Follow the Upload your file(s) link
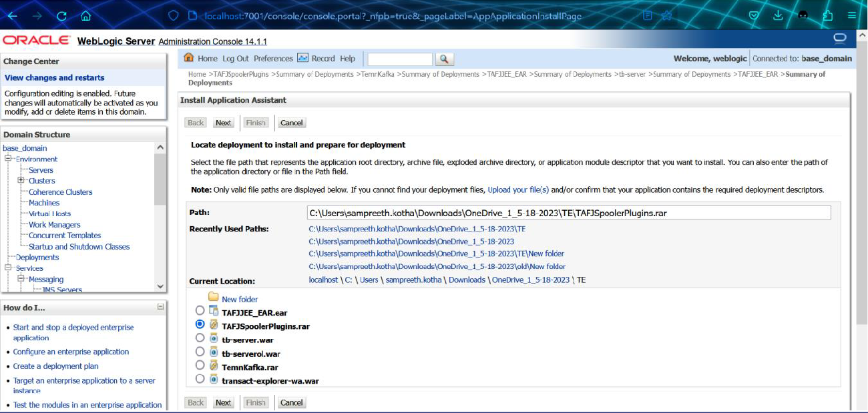Viewport: 868px width, 413px height. [518, 190]
